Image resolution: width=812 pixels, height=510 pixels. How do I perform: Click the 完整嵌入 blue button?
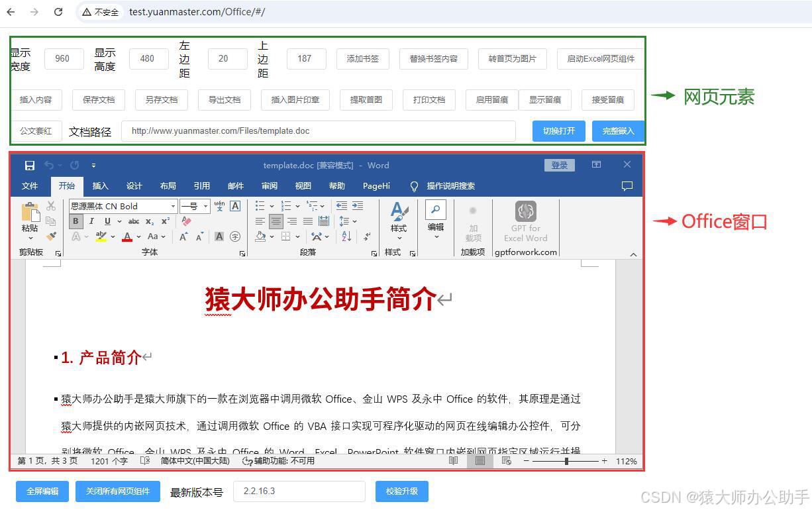click(x=618, y=131)
